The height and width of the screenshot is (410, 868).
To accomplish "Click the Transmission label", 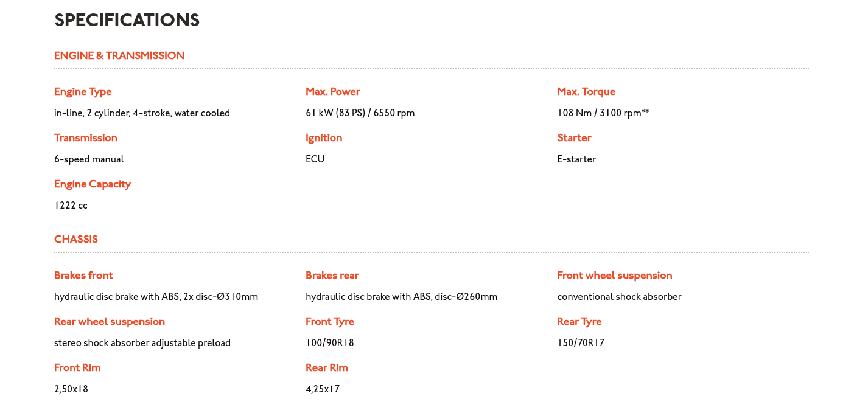I will 86,138.
